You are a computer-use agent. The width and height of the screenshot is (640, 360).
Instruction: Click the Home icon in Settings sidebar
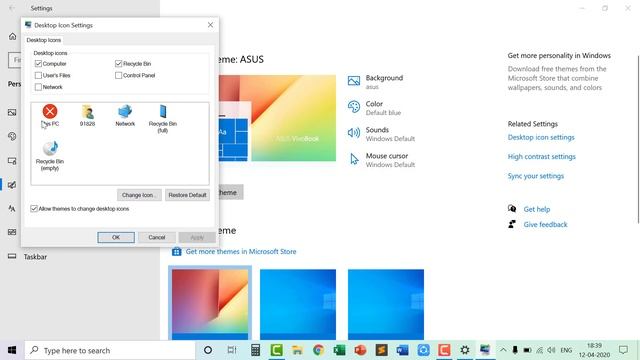13,36
